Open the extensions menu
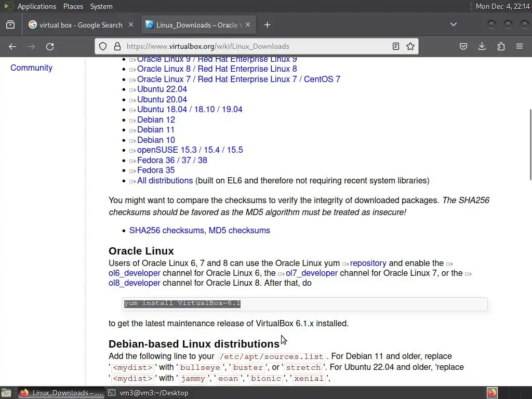This screenshot has width=532, height=399. pyautogui.click(x=501, y=46)
